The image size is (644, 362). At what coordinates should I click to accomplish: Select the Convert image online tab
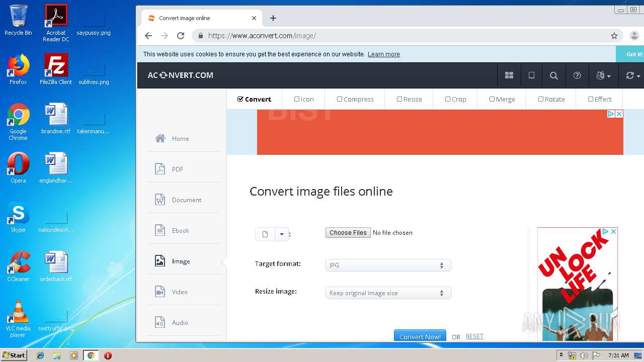tap(201, 18)
